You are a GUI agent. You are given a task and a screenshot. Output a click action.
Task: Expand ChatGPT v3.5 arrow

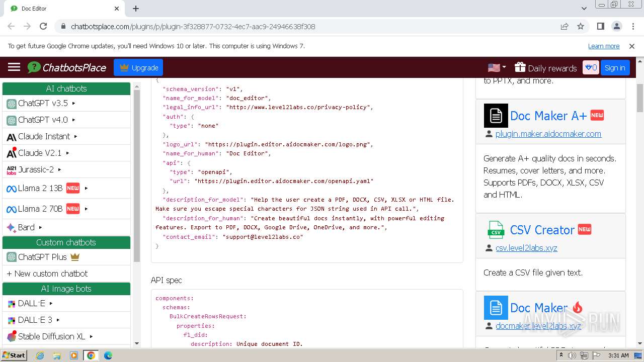[74, 103]
